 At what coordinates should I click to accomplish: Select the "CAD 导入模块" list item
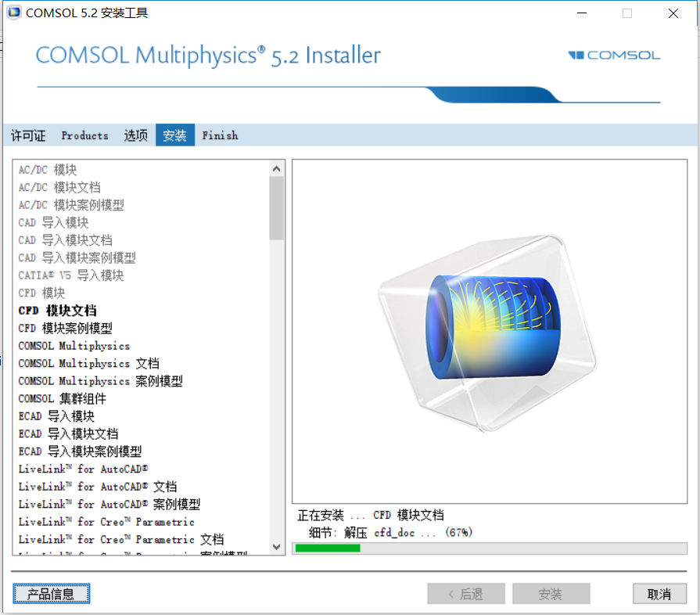53,222
